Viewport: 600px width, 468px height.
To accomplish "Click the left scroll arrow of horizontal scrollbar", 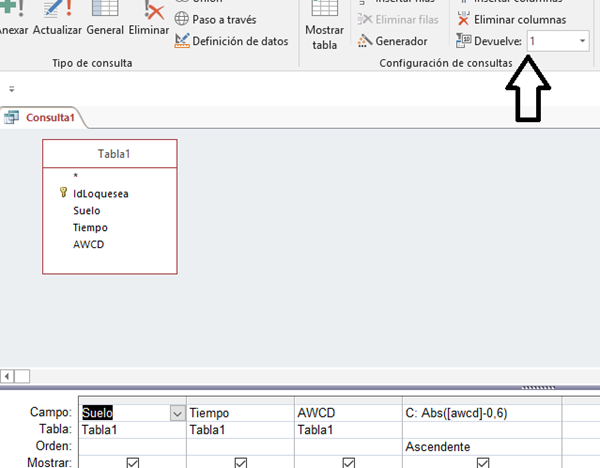I will click(x=7, y=376).
